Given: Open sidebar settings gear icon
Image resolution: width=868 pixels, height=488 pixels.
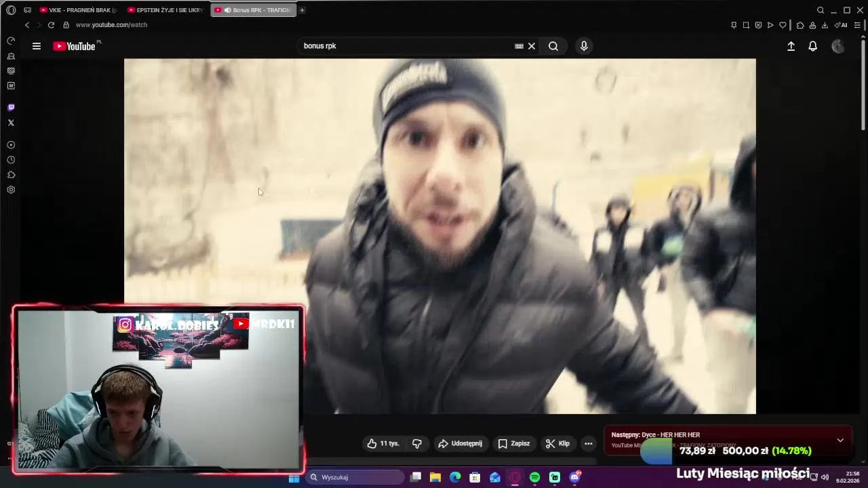Looking at the screenshot, I should (x=11, y=190).
